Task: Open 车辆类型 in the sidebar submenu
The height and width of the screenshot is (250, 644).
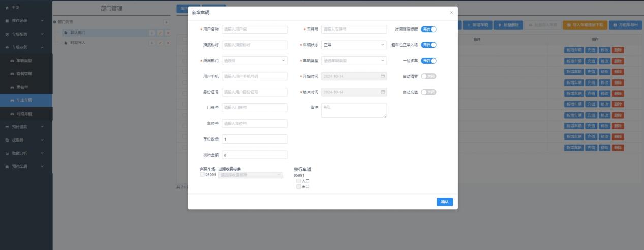Action: click(x=26, y=61)
